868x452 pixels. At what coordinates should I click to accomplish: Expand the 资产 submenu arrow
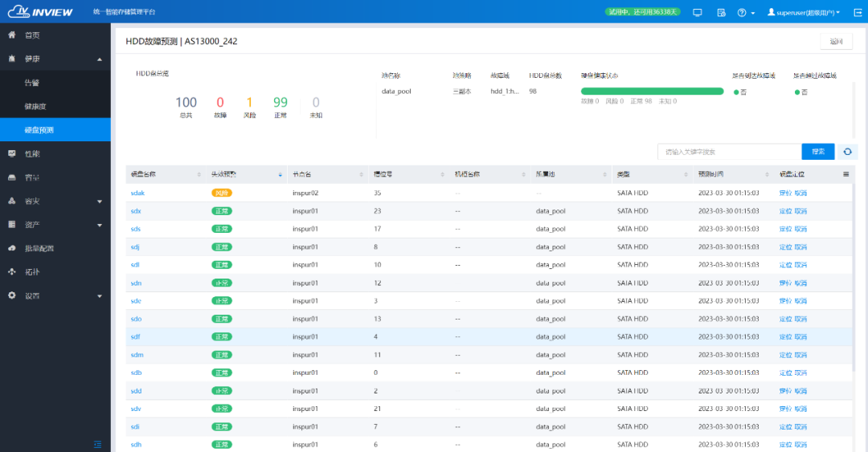click(100, 225)
